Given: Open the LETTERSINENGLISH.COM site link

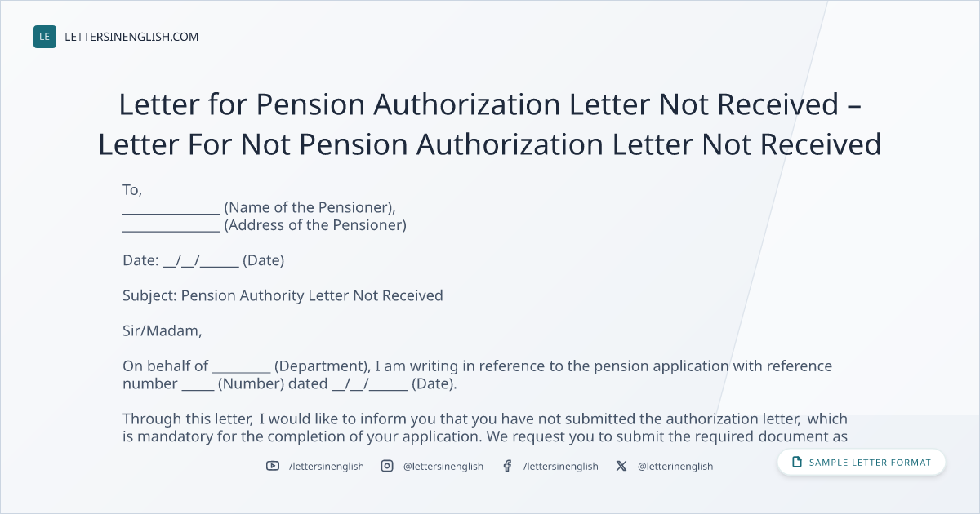Looking at the screenshot, I should (131, 37).
